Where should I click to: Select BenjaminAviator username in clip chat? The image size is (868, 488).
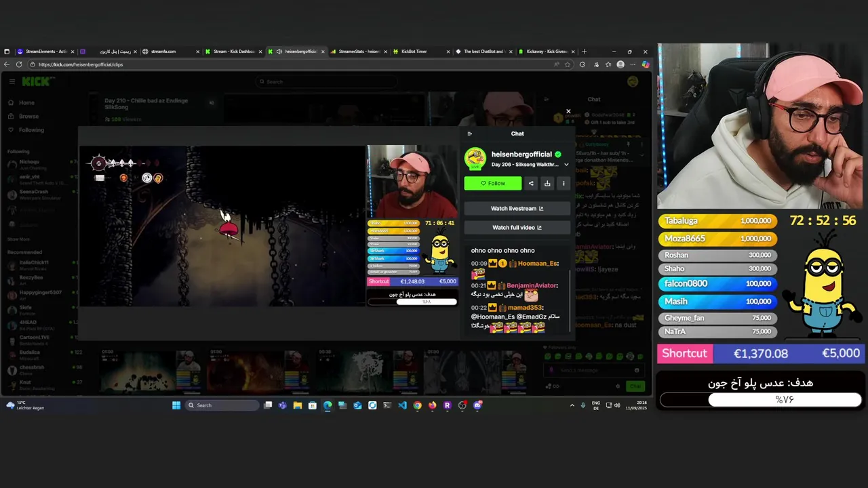[x=531, y=285]
